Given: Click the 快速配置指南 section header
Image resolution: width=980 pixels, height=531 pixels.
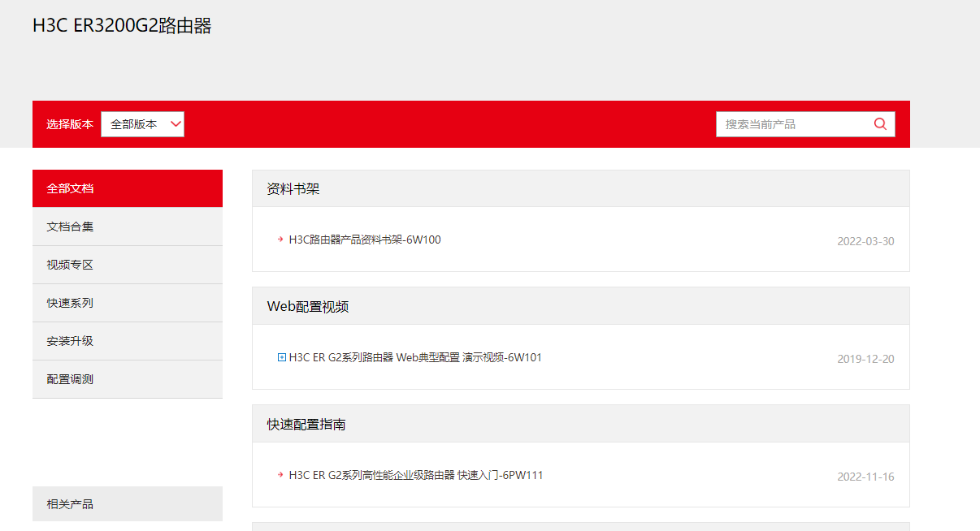Looking at the screenshot, I should pyautogui.click(x=581, y=424).
